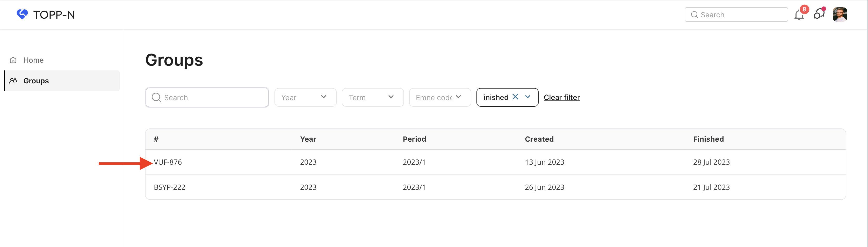Remove the Finished filter with X icon

[515, 97]
